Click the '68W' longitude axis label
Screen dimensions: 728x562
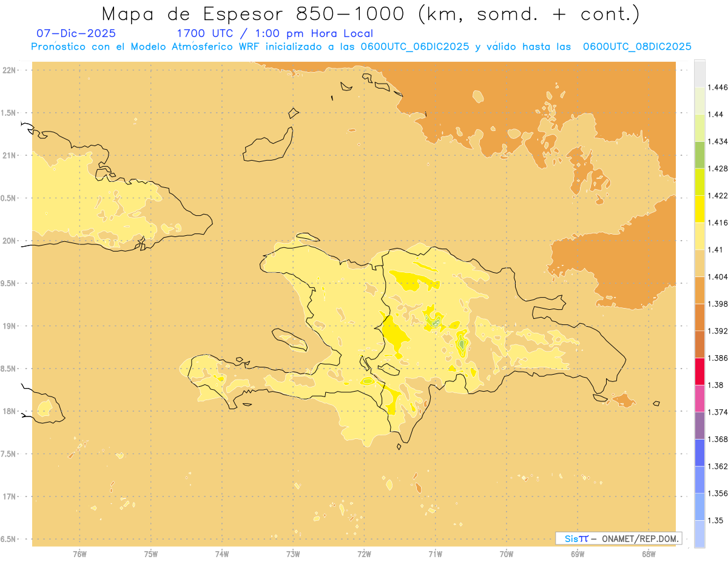[x=649, y=554]
